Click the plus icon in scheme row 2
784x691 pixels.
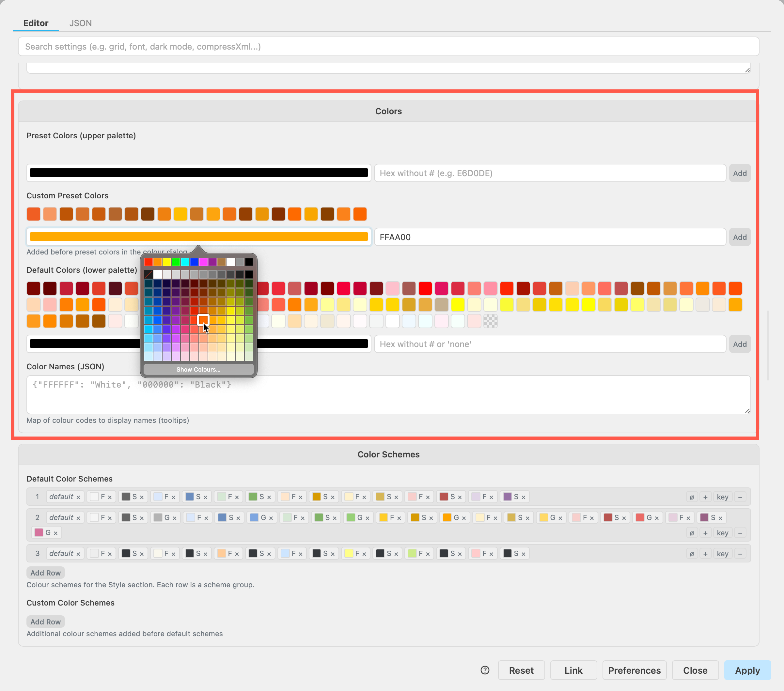point(705,533)
